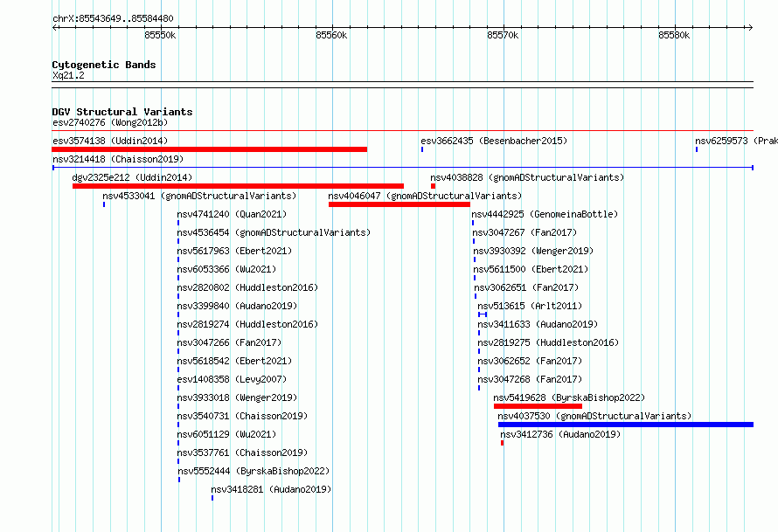The image size is (778, 532).
Task: Click the nsv5419628 (ByrskaBishop2022) label
Action: [x=569, y=397]
